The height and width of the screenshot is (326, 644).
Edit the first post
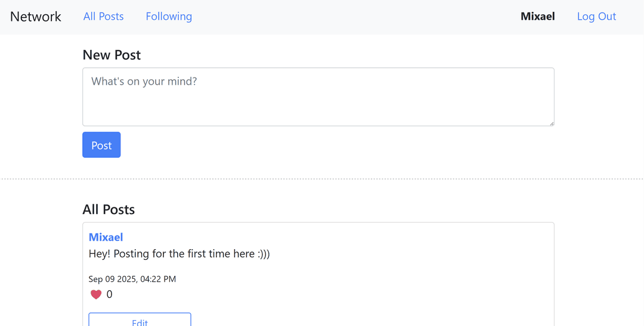click(140, 321)
